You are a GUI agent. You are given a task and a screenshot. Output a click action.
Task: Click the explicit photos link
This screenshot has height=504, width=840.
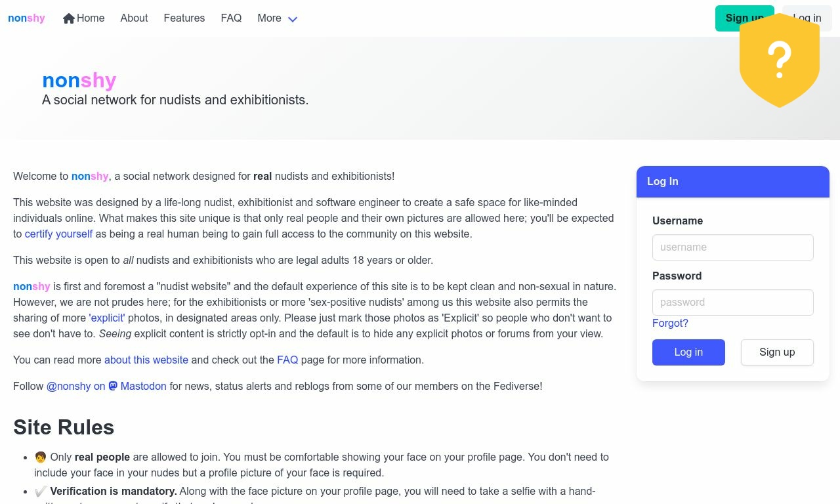coord(106,318)
